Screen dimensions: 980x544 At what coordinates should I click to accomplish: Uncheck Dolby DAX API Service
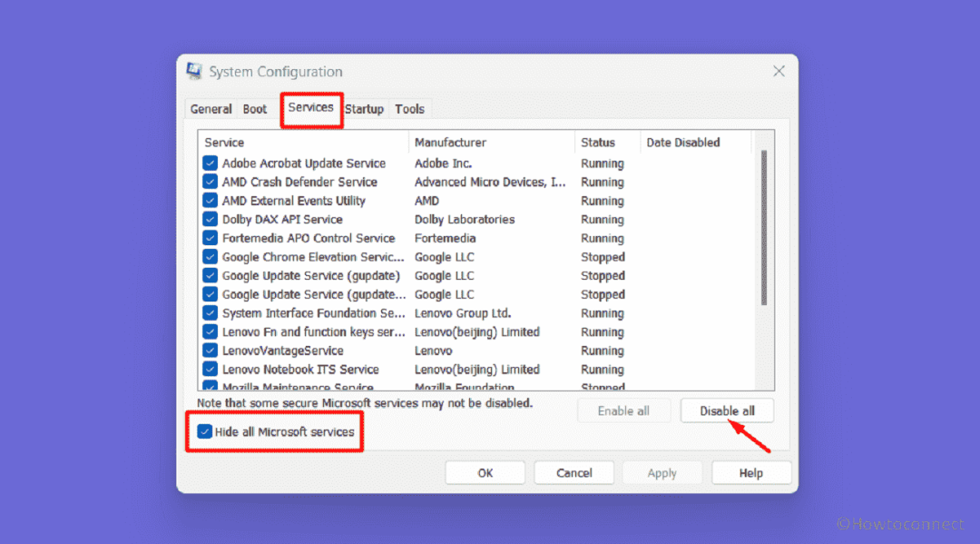coord(210,220)
